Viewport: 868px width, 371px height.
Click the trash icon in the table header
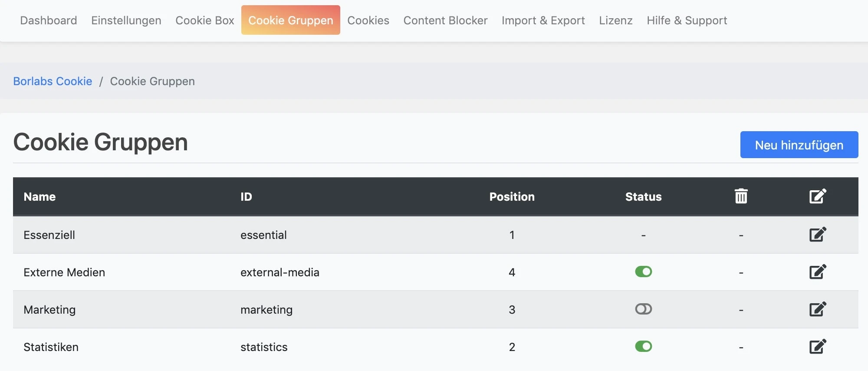[x=740, y=196]
